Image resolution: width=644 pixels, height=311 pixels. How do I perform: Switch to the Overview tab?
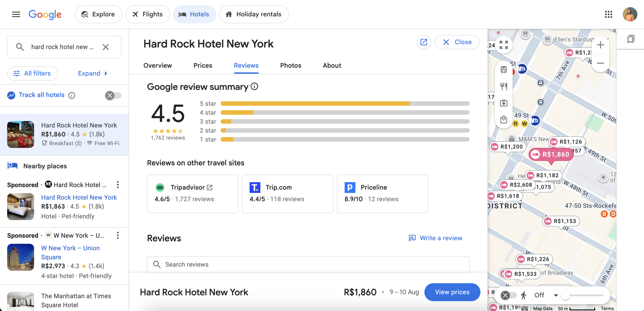[x=157, y=65]
